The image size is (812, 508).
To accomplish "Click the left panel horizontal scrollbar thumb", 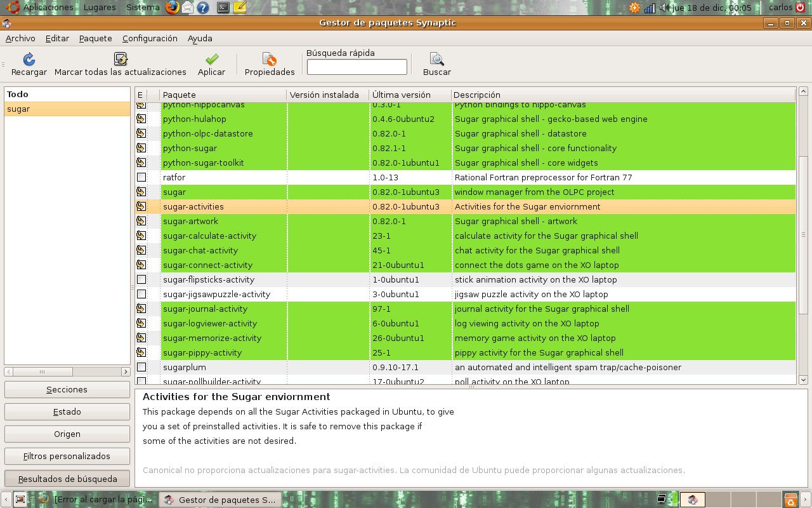I will click(x=42, y=371).
